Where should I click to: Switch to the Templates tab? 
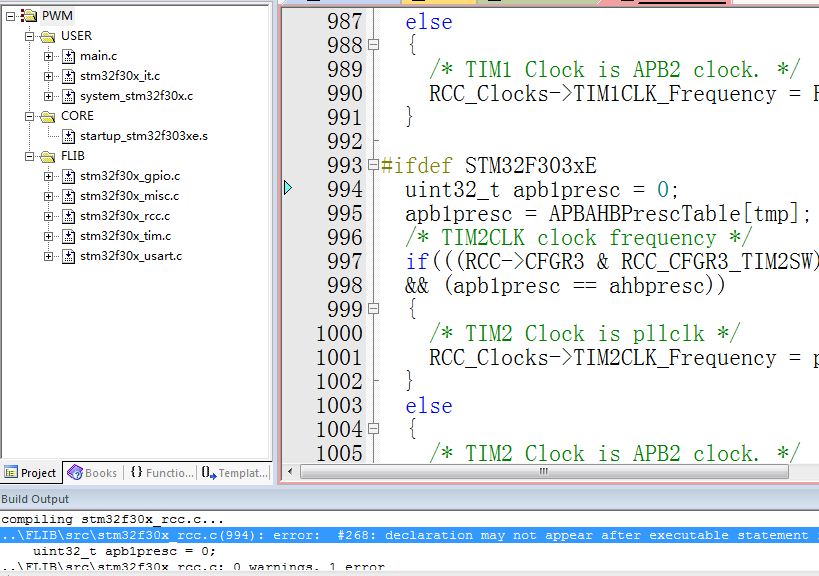pos(235,473)
